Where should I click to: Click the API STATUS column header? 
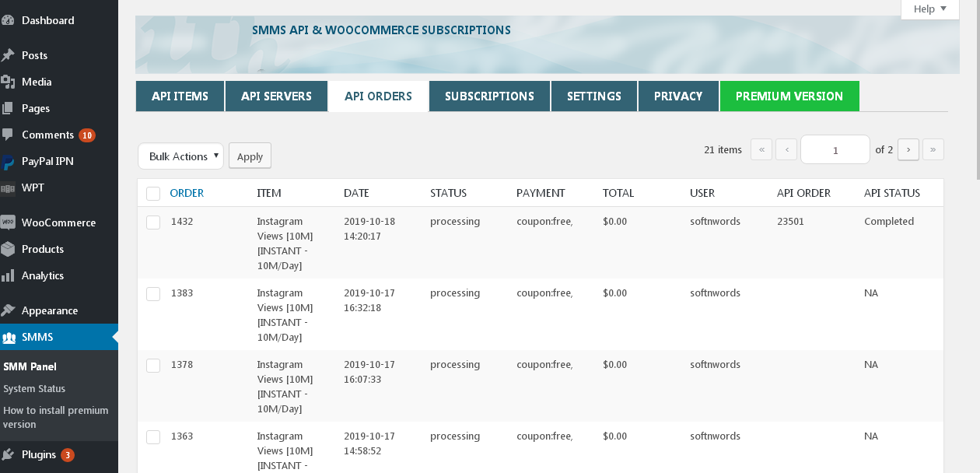click(892, 193)
